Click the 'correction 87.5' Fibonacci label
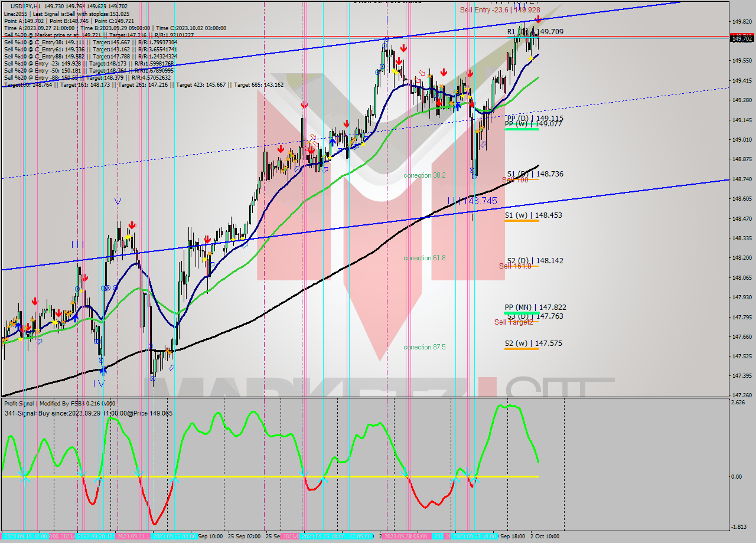Image resolution: width=756 pixels, height=543 pixels. (425, 347)
